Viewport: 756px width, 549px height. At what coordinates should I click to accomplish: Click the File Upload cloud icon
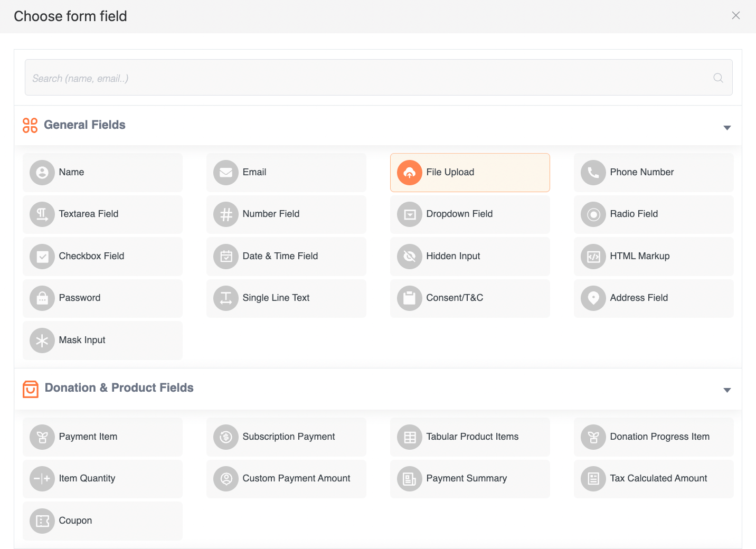click(x=409, y=173)
